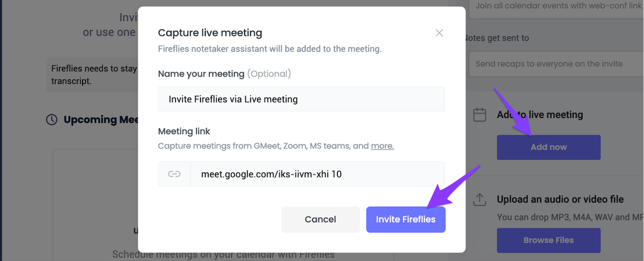The width and height of the screenshot is (644, 261).
Task: Click the Invite Fireflies button
Action: [406, 219]
